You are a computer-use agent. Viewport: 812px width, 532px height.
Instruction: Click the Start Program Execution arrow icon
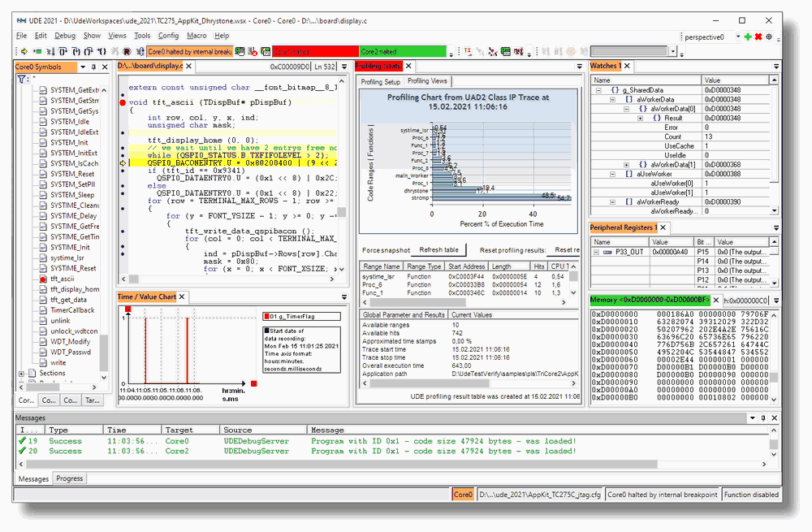pyautogui.click(x=24, y=50)
